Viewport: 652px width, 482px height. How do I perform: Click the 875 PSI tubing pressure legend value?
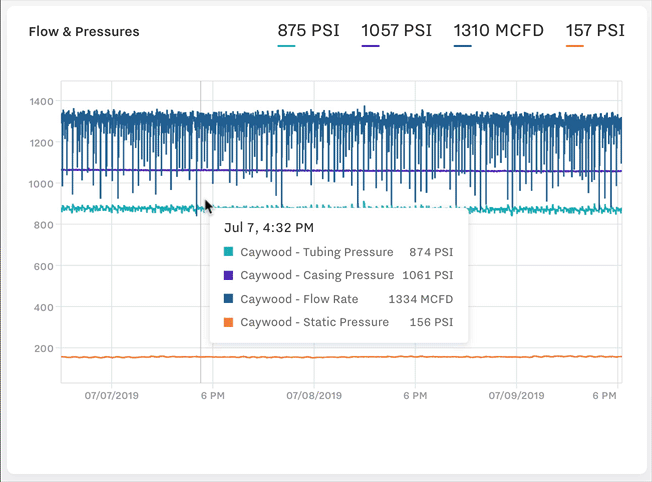(x=308, y=30)
